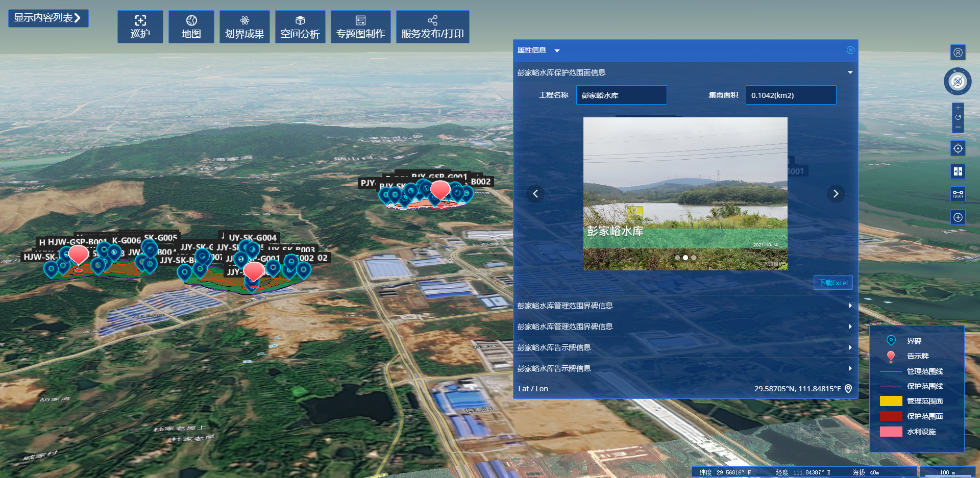Click the refresh icon in the zoom control

pos(958,117)
